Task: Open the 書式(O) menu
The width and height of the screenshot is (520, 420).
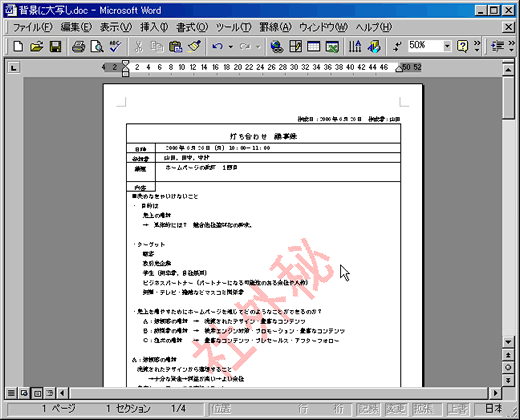Action: click(x=192, y=27)
